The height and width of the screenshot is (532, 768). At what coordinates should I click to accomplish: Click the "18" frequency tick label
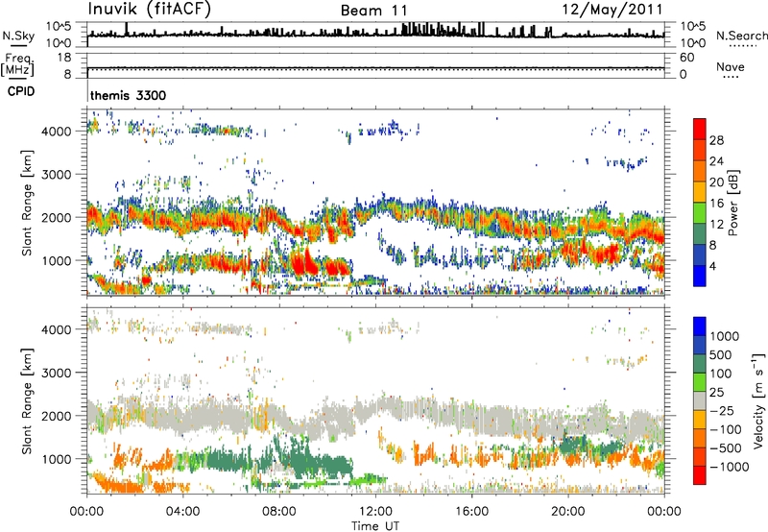click(x=64, y=58)
